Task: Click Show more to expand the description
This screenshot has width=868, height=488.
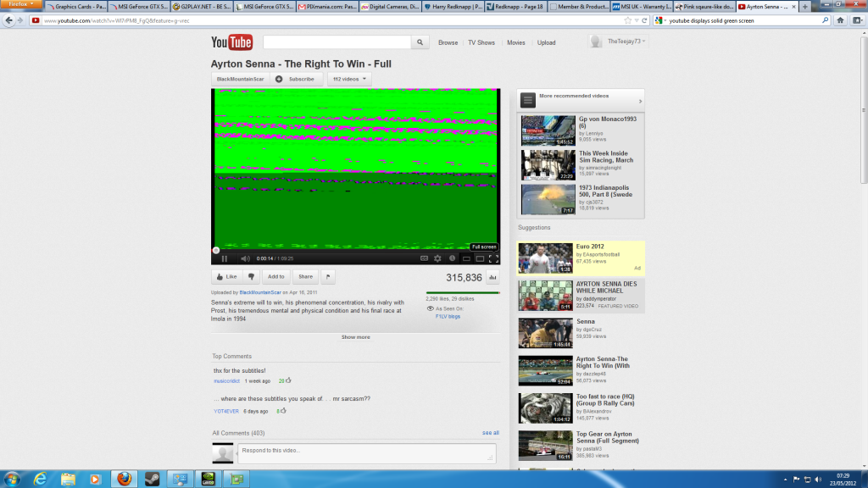Action: tap(355, 336)
